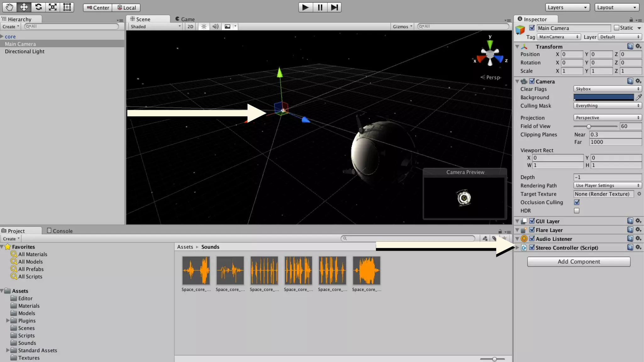Click the Add Component button

(x=579, y=261)
